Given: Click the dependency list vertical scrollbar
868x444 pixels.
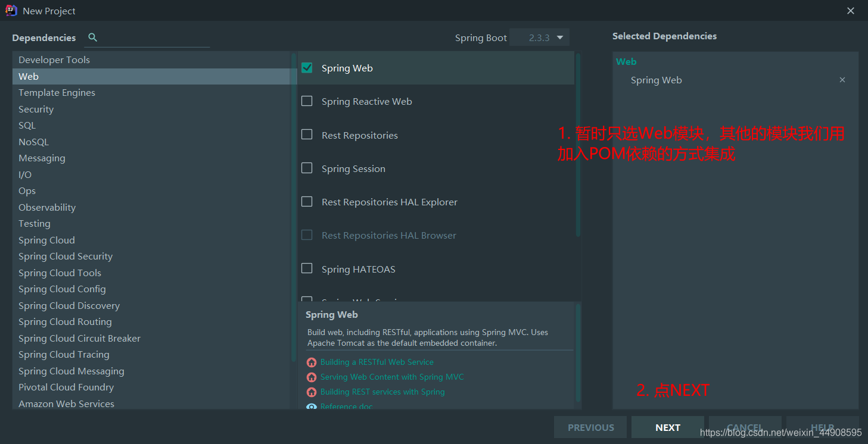Looking at the screenshot, I should pyautogui.click(x=578, y=145).
